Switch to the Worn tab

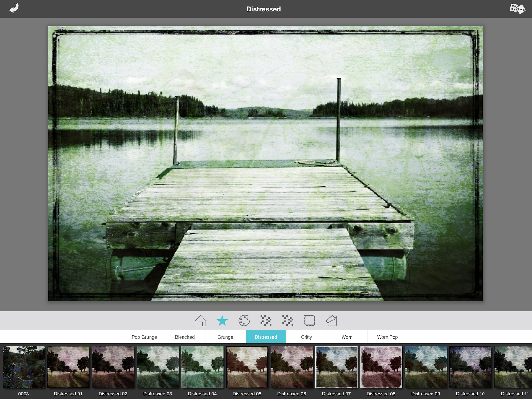coord(347,337)
